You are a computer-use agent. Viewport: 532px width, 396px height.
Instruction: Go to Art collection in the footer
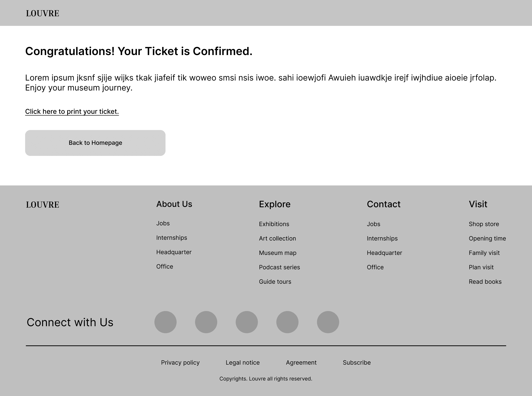(277, 238)
